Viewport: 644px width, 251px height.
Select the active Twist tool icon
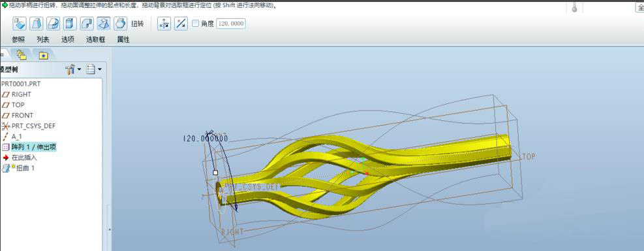click(x=104, y=24)
